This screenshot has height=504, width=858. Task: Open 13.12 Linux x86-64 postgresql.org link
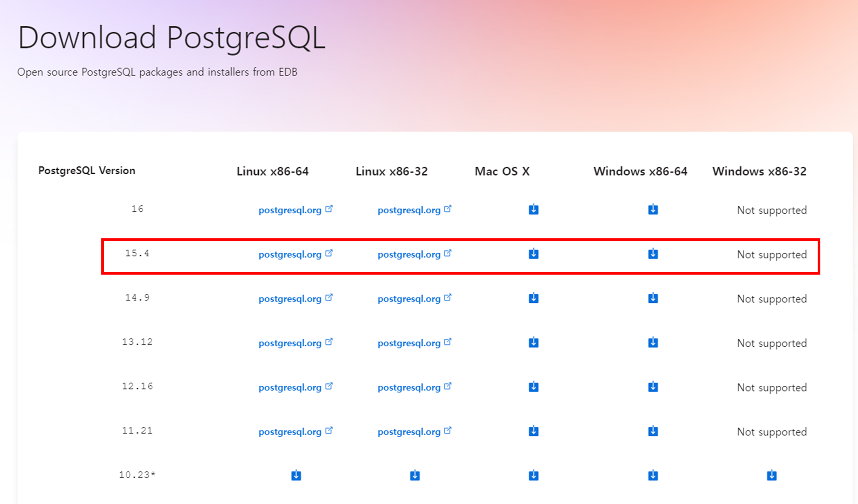coord(295,343)
